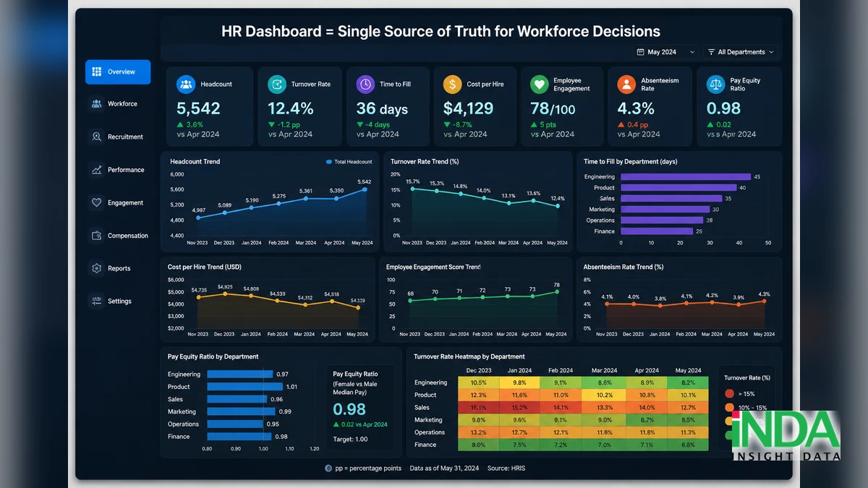Click the Operations bar in Pay Equity chart
The width and height of the screenshot is (868, 488).
pyautogui.click(x=235, y=424)
